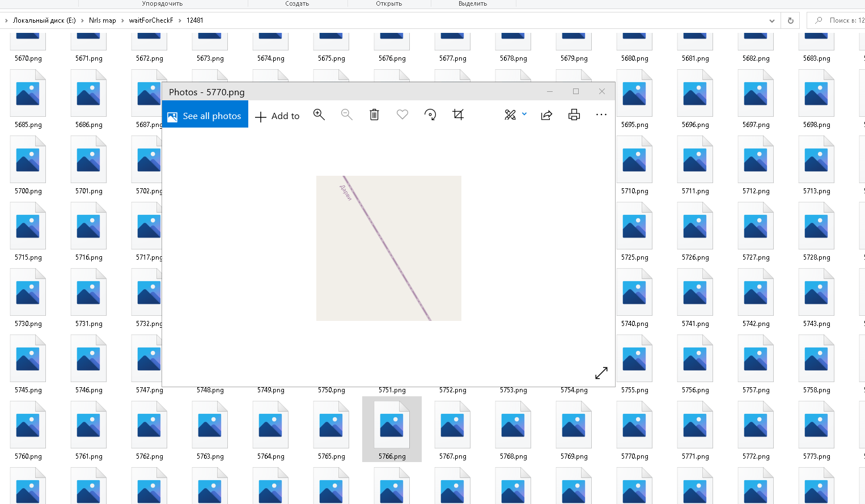Open the edit options dropdown next to the wand

pyautogui.click(x=523, y=115)
